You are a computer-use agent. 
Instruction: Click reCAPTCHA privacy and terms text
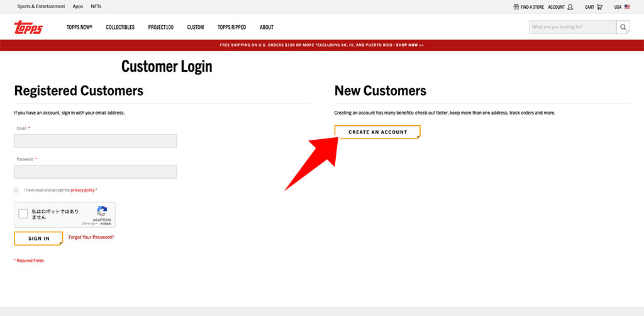point(96,223)
